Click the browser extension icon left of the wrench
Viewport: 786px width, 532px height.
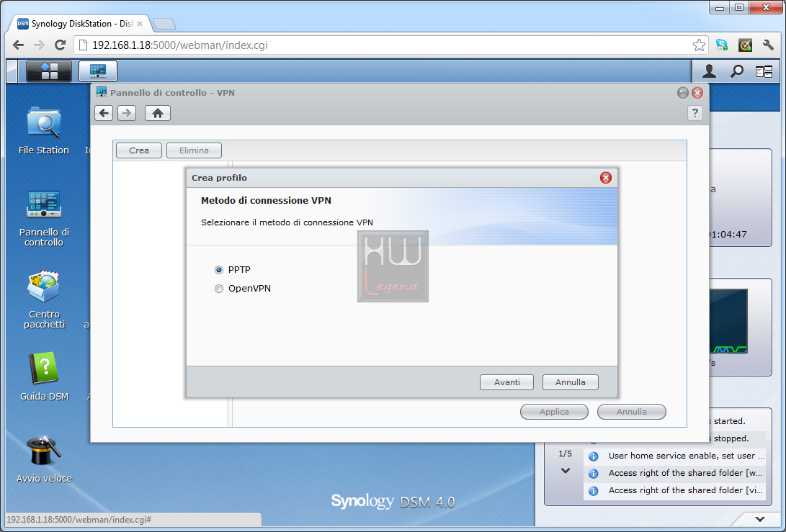pyautogui.click(x=746, y=45)
